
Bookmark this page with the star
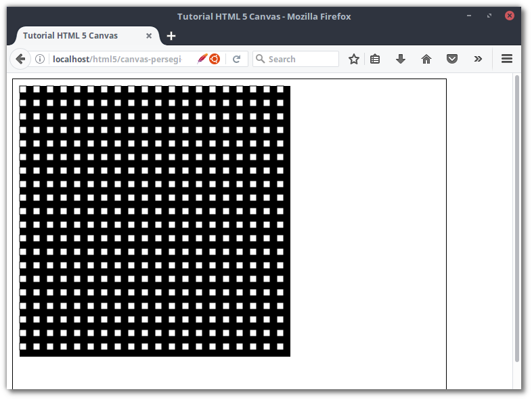coord(353,59)
